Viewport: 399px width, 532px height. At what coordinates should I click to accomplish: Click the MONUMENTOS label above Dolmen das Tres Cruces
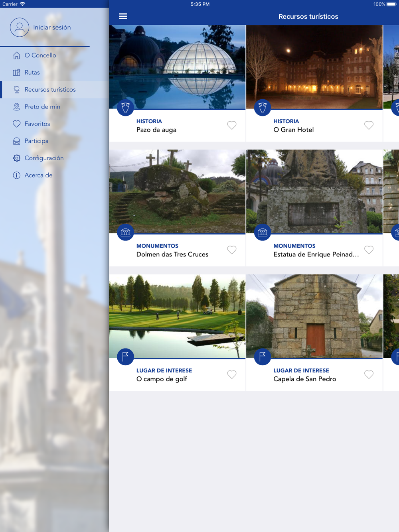[x=157, y=246]
